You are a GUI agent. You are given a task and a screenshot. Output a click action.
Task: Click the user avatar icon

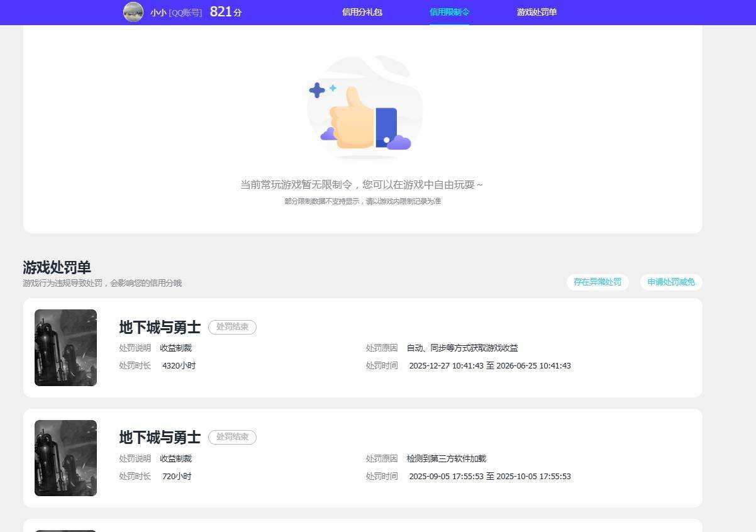coord(133,12)
